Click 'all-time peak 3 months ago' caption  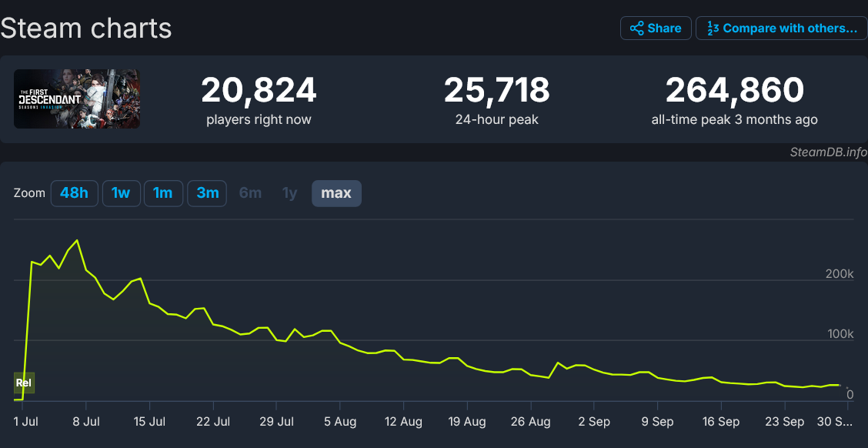[x=735, y=119]
